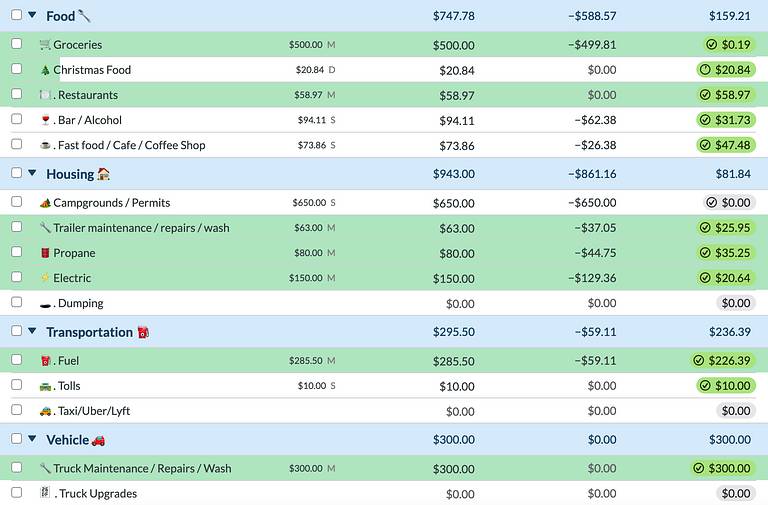
Task: Collapse the Vehicle category group
Action: [x=32, y=438]
